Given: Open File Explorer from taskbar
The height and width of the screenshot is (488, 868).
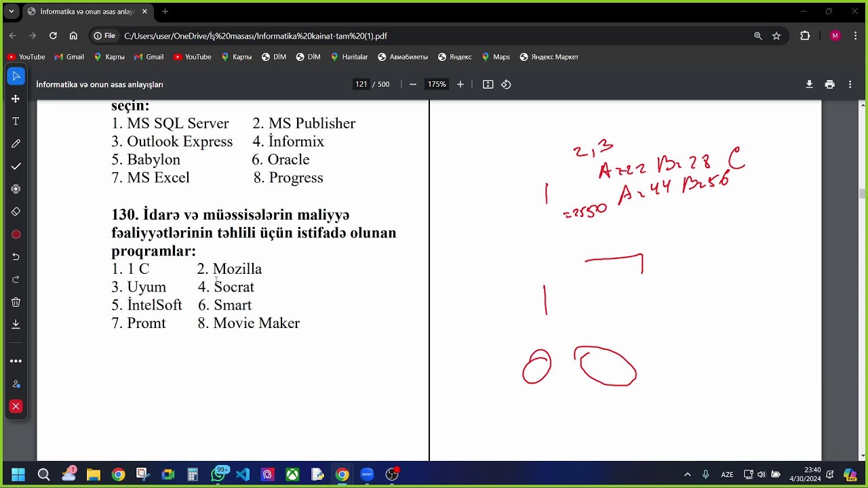Looking at the screenshot, I should click(x=93, y=474).
